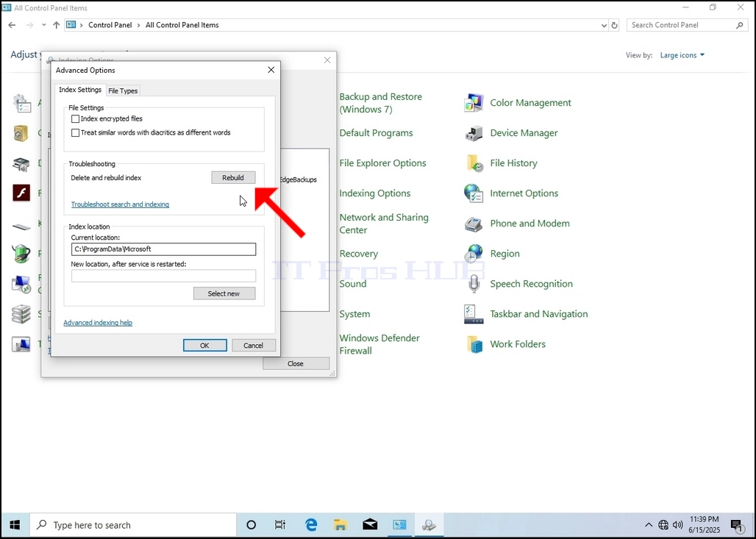Open the Device Manager icon
Screen dimensions: 756x539
474,133
